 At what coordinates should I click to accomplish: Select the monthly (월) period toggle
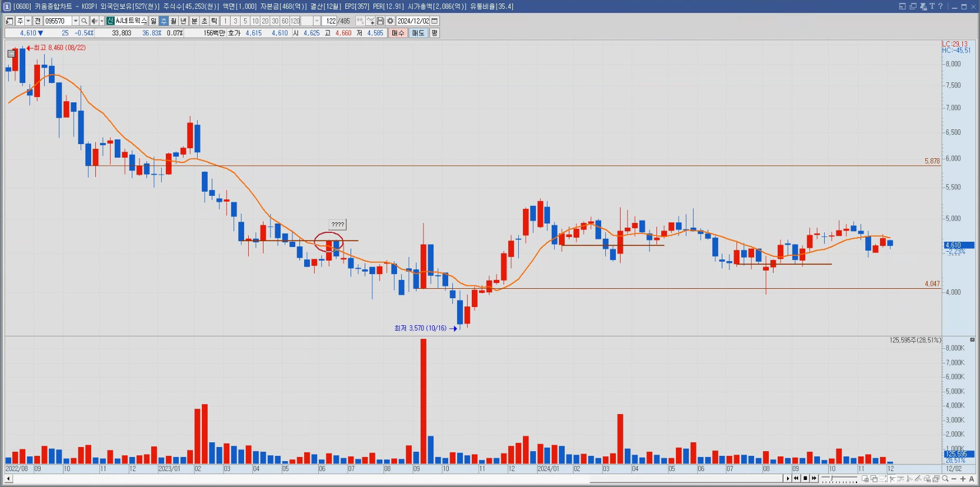click(x=174, y=21)
